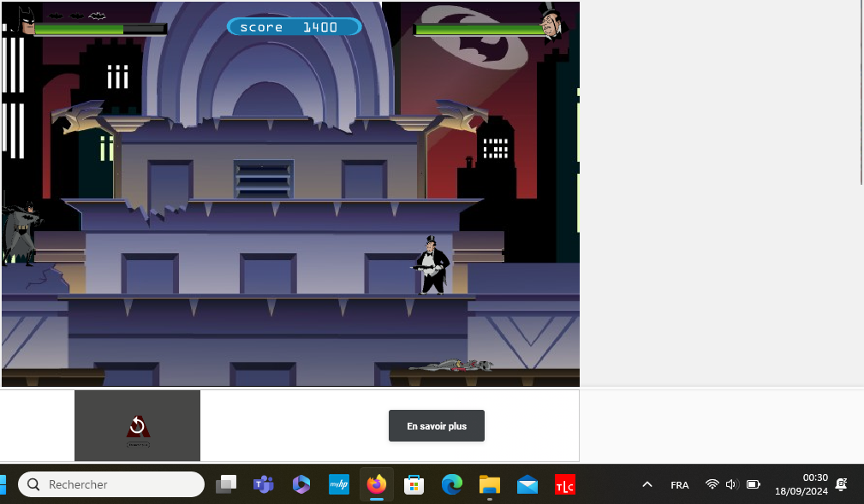Open Task View from the taskbar
This screenshot has height=504, width=864.
[226, 484]
